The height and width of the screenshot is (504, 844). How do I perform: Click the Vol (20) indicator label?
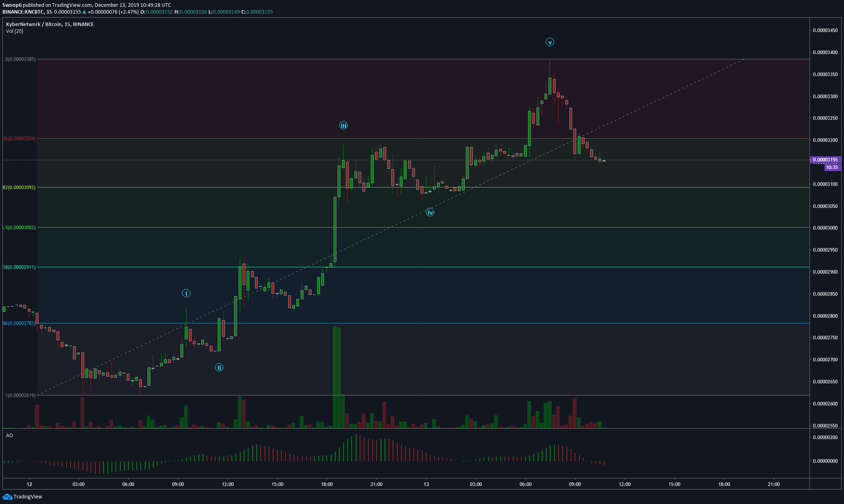click(14, 31)
